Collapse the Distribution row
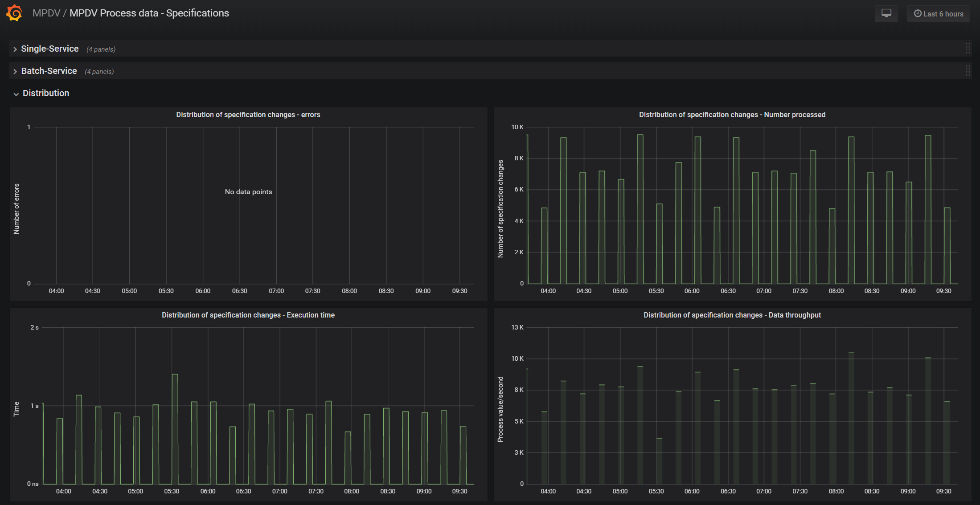The width and height of the screenshot is (980, 505). coord(16,94)
